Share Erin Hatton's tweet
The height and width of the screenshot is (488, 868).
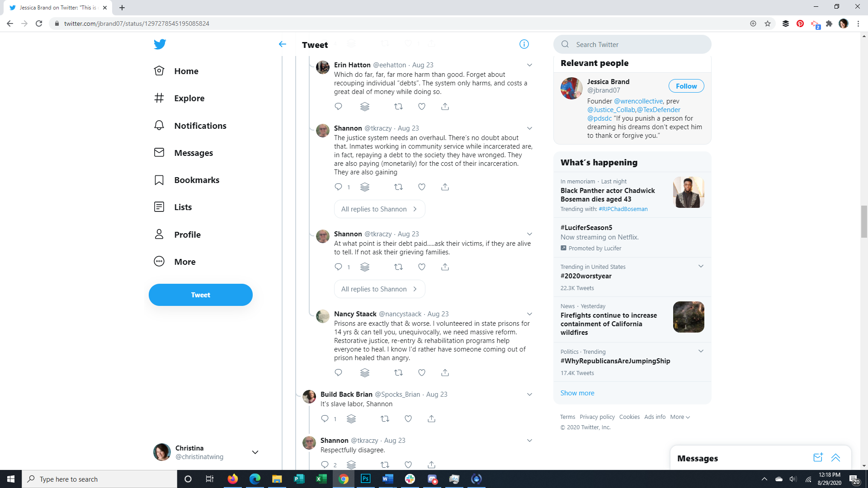[445, 107]
